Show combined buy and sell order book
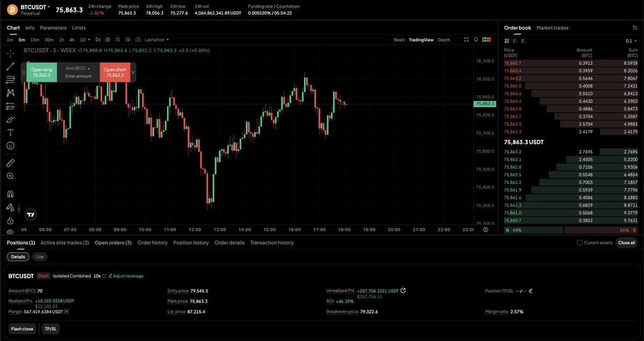644x341 pixels. coord(507,41)
